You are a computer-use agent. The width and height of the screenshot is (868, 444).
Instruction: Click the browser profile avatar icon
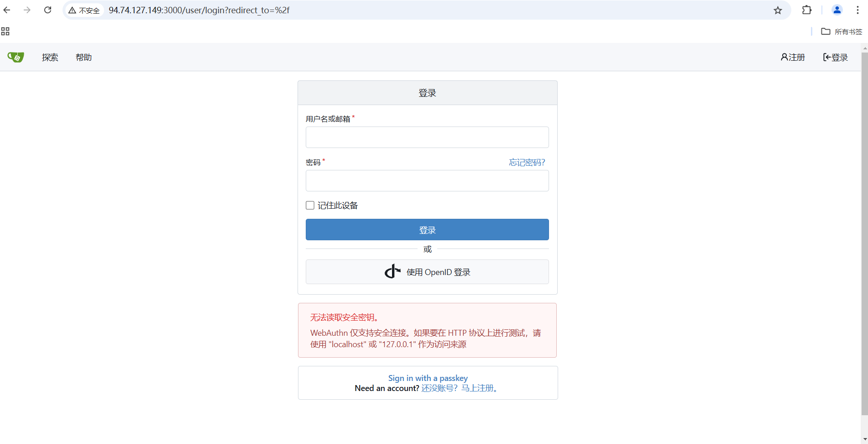click(x=837, y=10)
